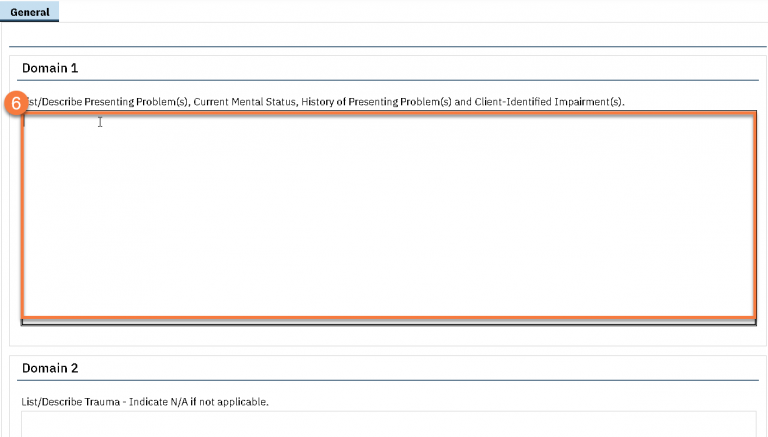Screen dimensions: 768x437
Task: Click the divider line under Domain 2 heading
Action: coord(388,380)
